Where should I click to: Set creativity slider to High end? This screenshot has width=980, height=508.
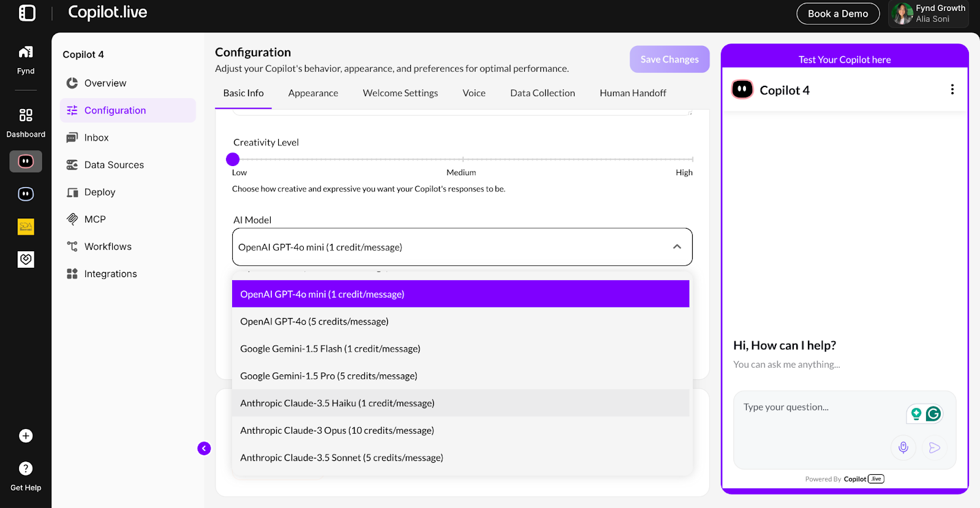tap(692, 159)
